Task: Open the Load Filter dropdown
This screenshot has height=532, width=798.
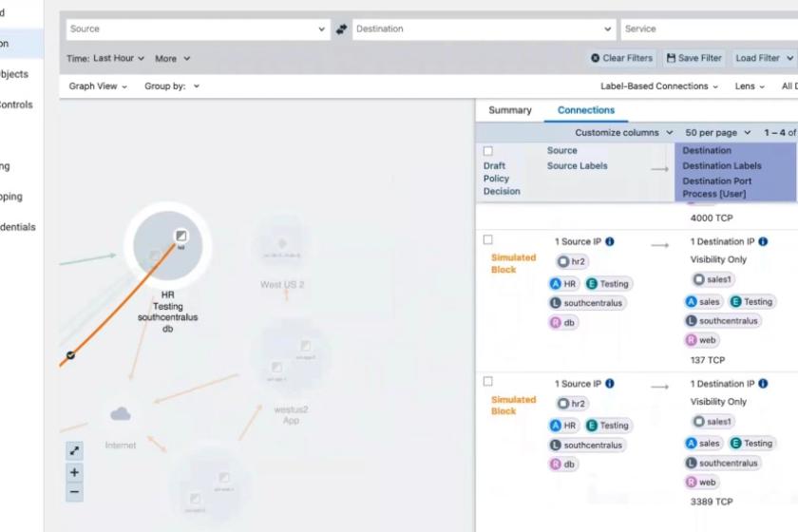Action: 764,58
